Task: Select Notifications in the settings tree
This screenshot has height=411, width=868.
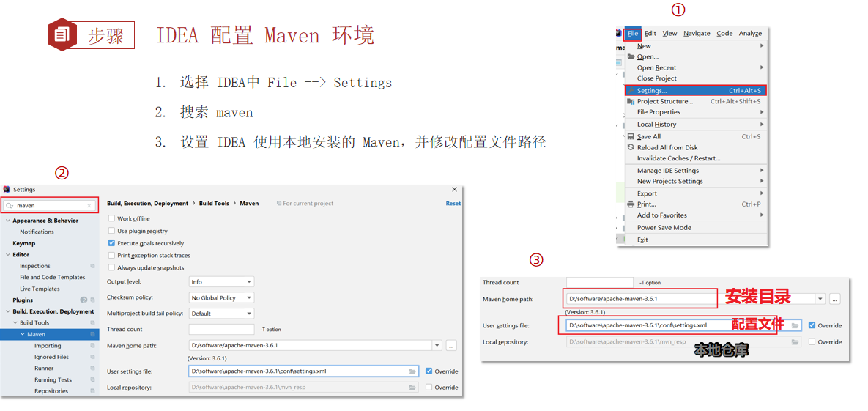Action: click(37, 232)
